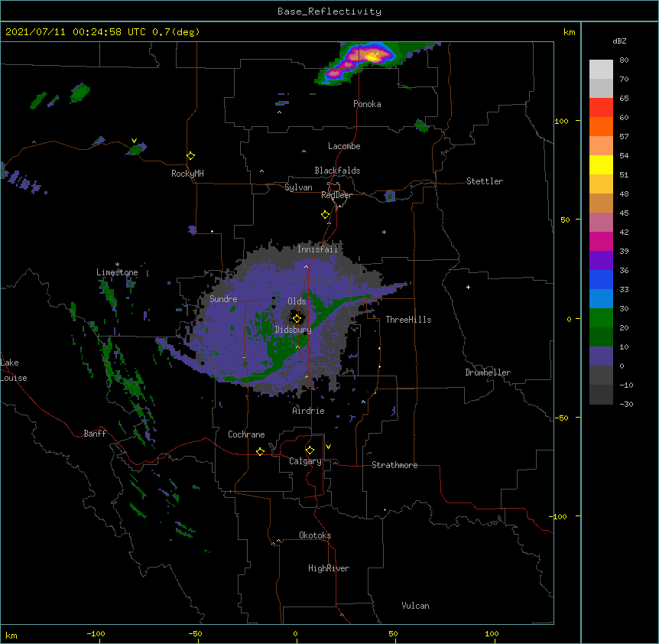Screen dimensions: 659x644
Task: Pick the red swatch in the dBZ legend
Action: pos(601,107)
